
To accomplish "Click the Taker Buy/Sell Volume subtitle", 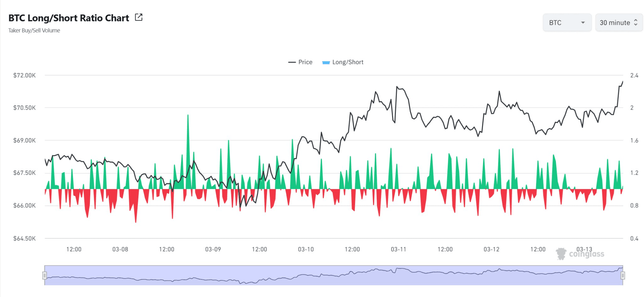I will click(34, 30).
